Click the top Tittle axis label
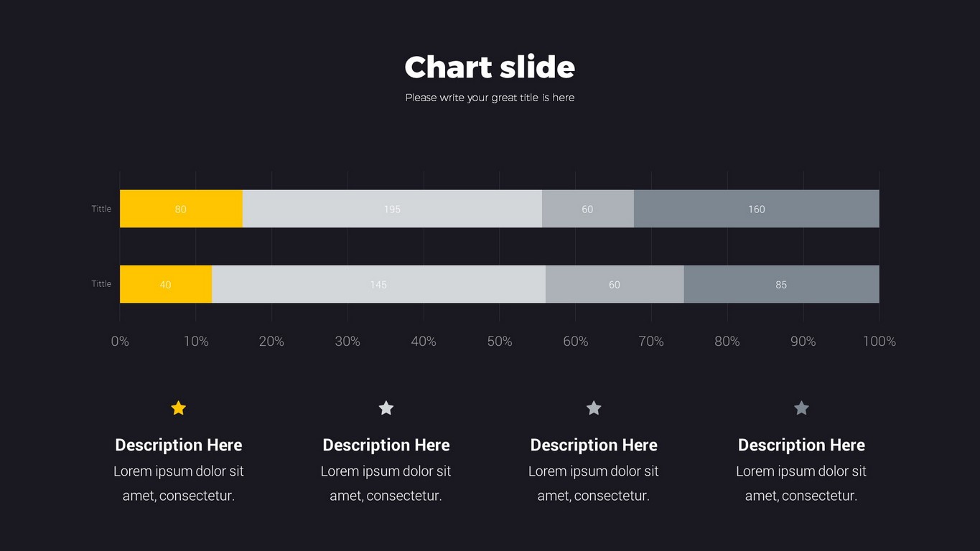 pos(101,209)
